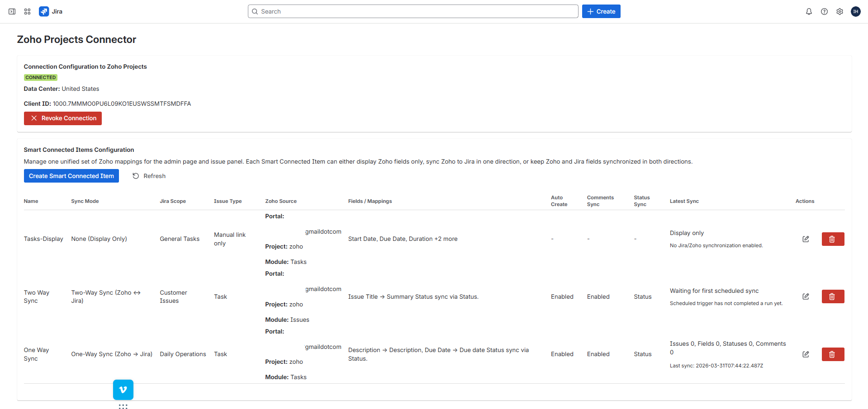Delete the Tasks-Display item

[x=832, y=239]
